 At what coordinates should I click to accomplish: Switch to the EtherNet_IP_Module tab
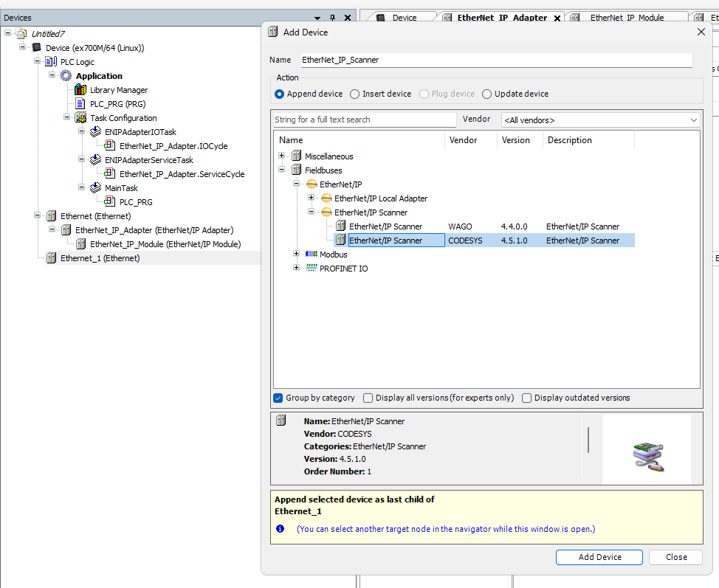pos(626,18)
